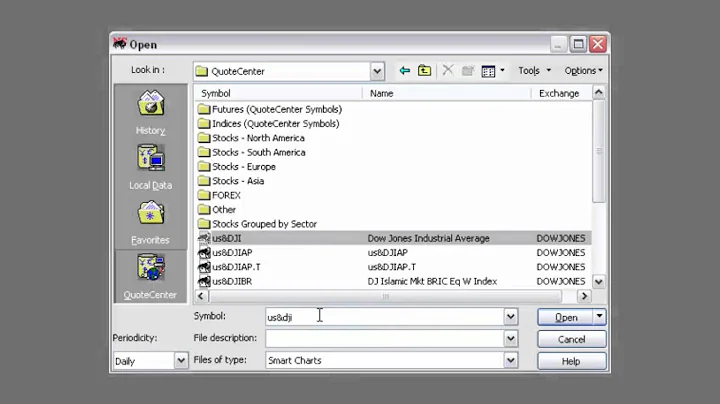The width and height of the screenshot is (720, 404).
Task: Select Stocks - South America folder
Action: 252,152
